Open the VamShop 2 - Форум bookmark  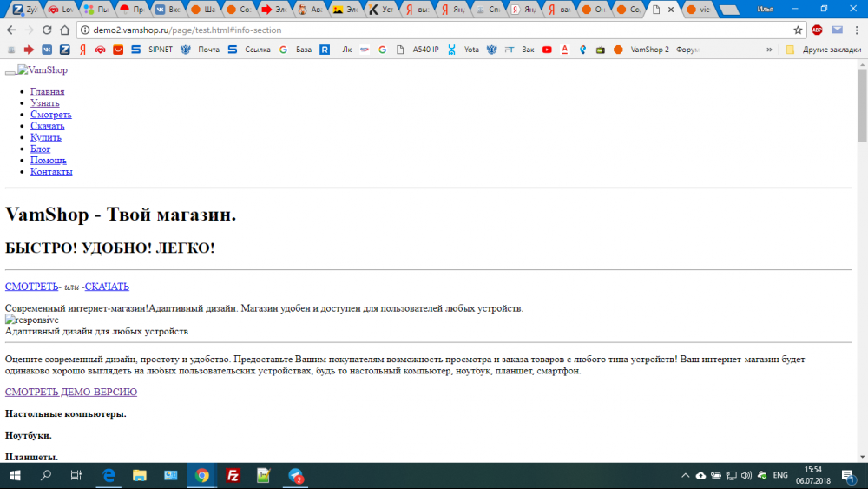tap(656, 50)
